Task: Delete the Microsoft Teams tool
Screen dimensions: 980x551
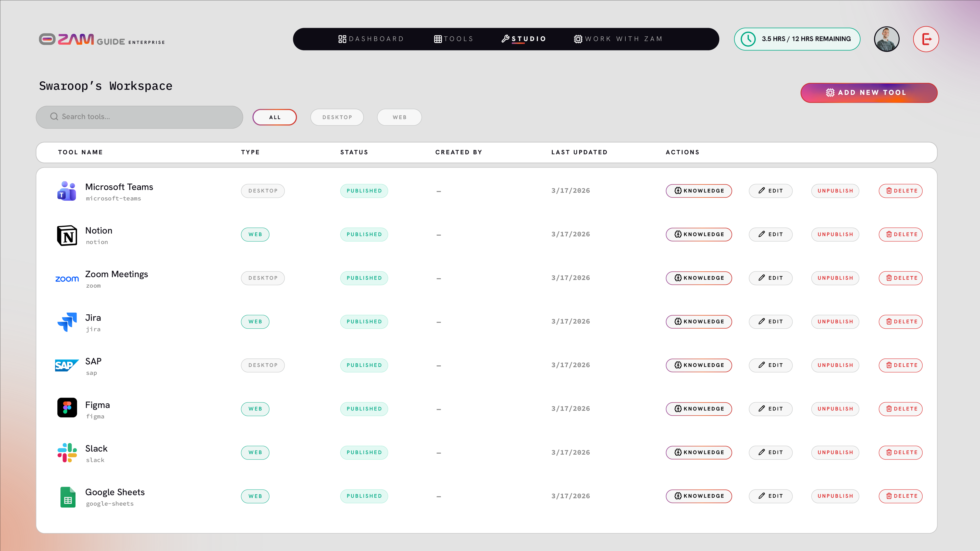Action: [900, 191]
